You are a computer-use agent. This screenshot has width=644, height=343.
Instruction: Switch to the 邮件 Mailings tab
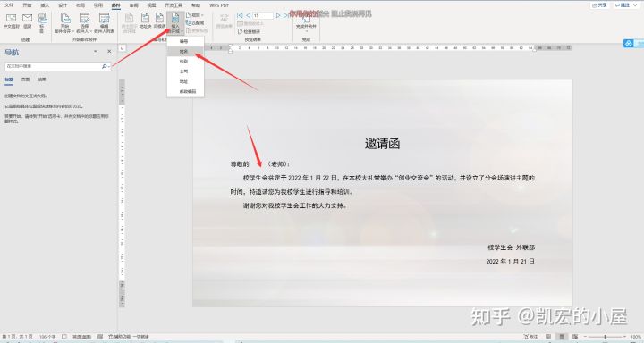(115, 5)
